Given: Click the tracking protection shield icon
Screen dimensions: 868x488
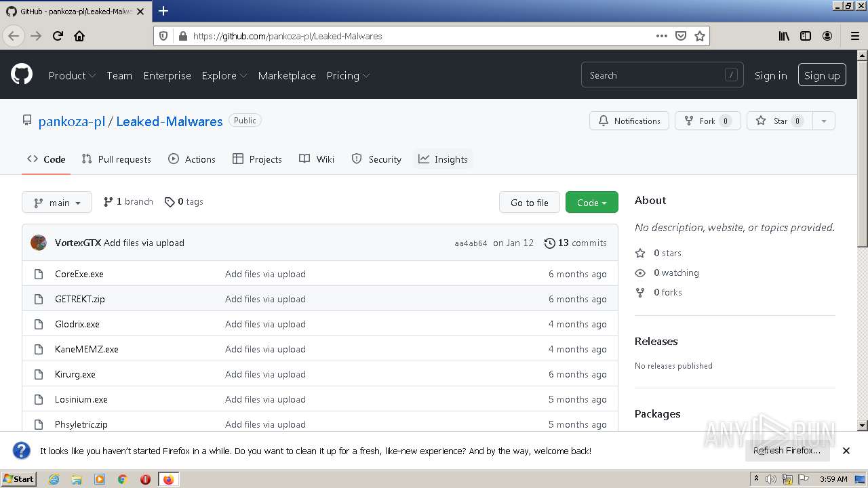Looking at the screenshot, I should tap(163, 36).
